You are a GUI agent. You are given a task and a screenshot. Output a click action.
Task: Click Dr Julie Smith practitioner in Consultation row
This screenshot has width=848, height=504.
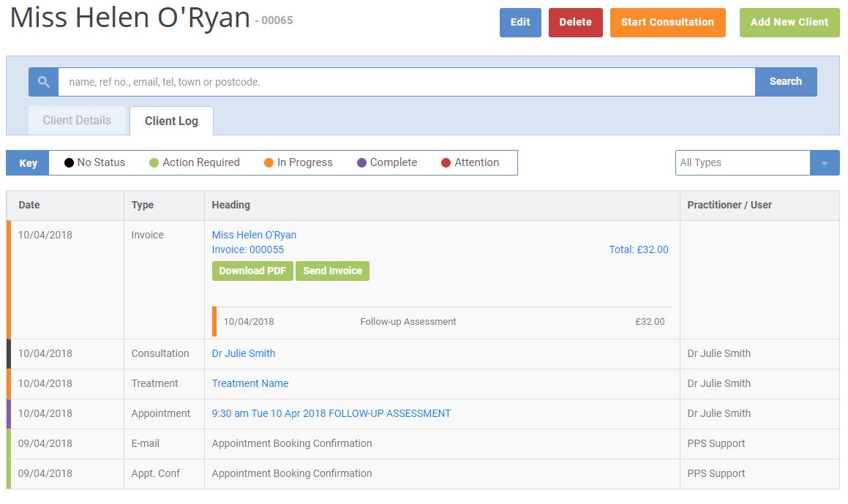click(718, 353)
